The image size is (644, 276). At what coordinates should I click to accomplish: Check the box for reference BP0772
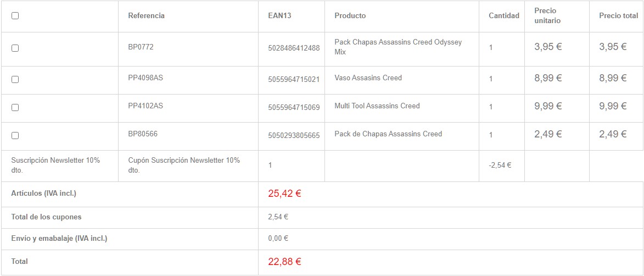15,48
